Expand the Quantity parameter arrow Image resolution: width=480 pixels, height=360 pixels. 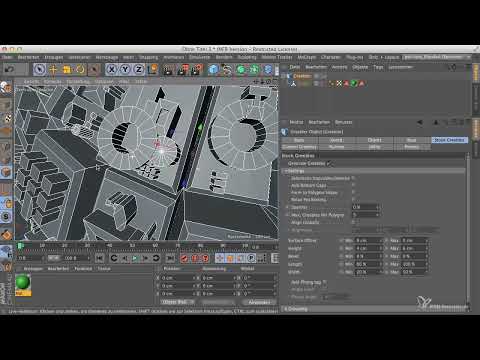[x=287, y=207]
